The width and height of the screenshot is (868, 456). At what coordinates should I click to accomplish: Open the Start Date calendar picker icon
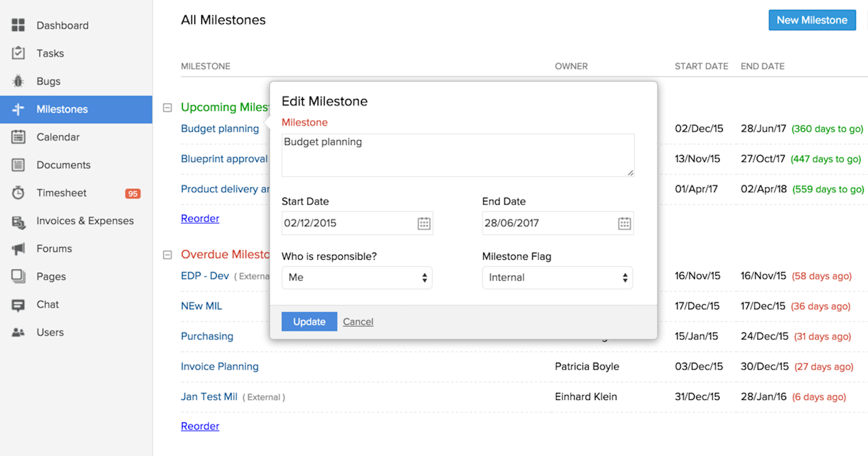pyautogui.click(x=424, y=223)
